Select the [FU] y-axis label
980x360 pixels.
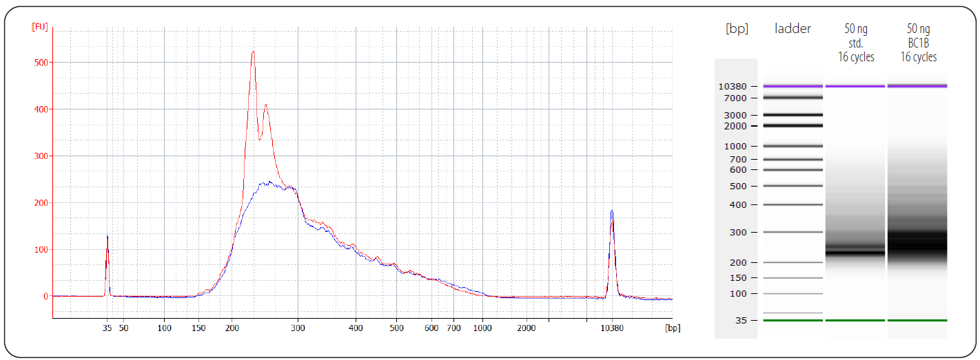pyautogui.click(x=39, y=27)
